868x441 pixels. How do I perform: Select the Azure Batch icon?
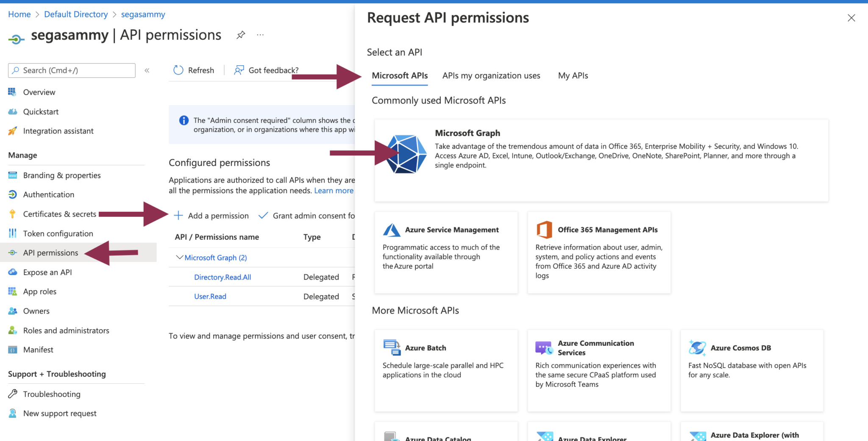click(x=391, y=347)
